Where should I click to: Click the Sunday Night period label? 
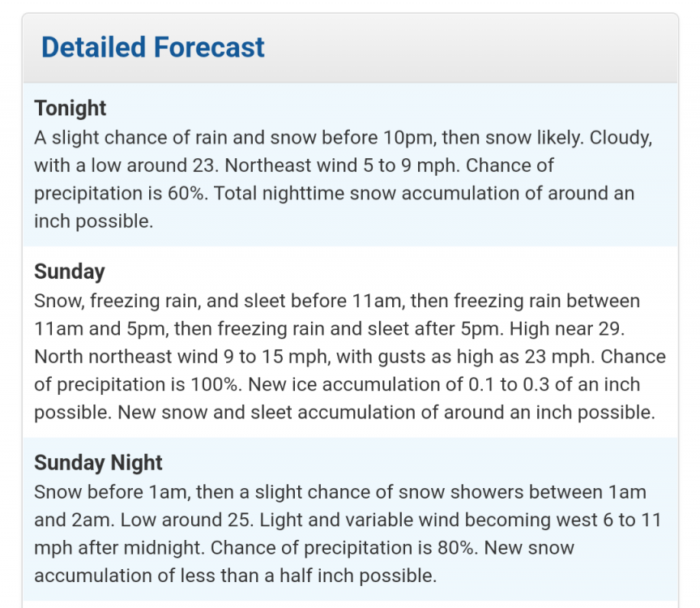point(98,463)
